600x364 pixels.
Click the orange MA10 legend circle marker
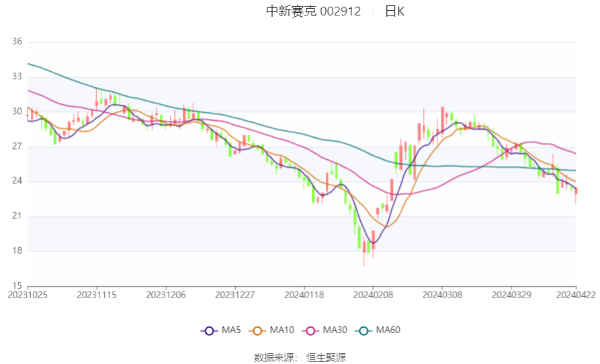[257, 330]
